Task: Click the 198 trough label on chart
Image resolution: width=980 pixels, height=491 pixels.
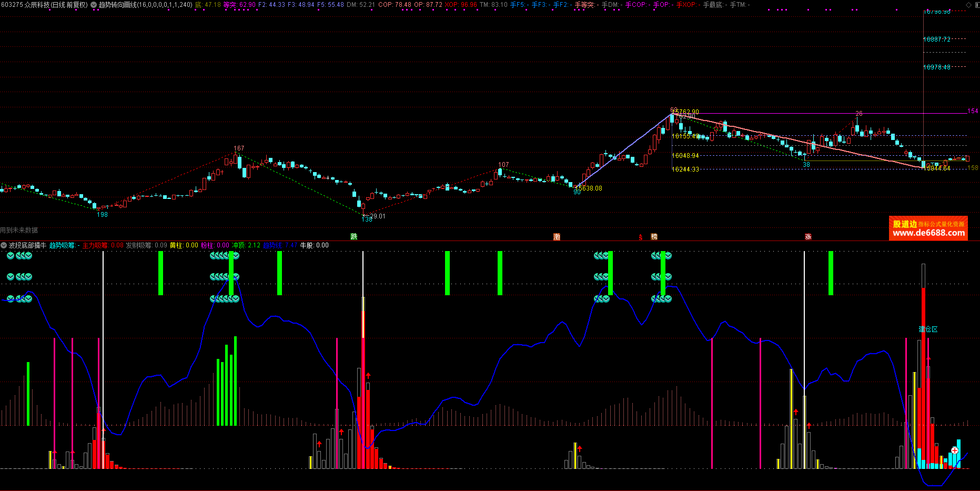Action: [x=102, y=215]
